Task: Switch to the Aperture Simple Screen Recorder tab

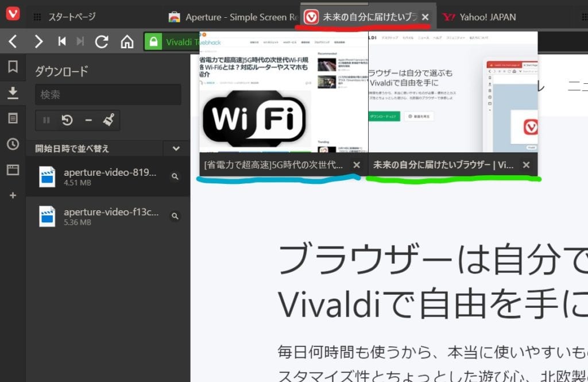Action: (233, 17)
